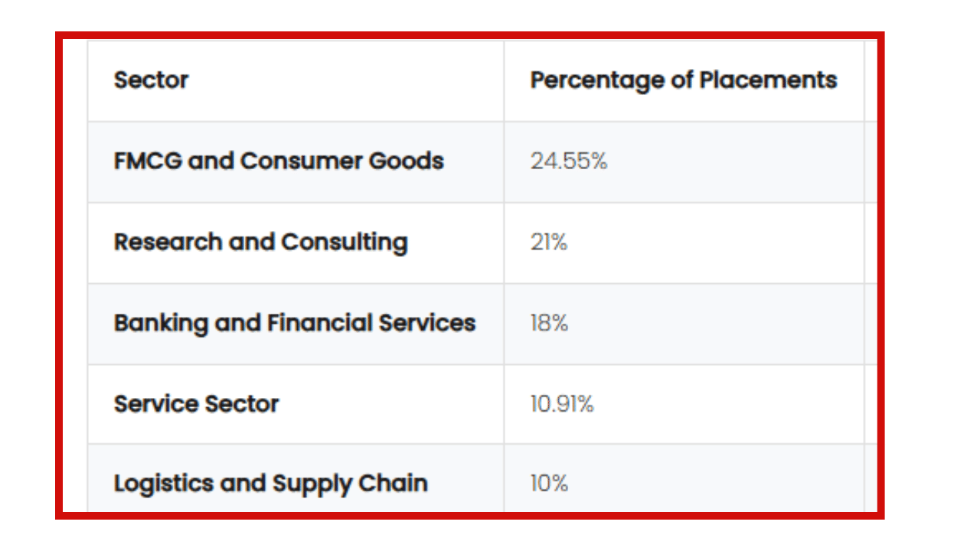Select the Banking and Financial Services cell
Viewport: 980px width, 551px height.
[295, 323]
